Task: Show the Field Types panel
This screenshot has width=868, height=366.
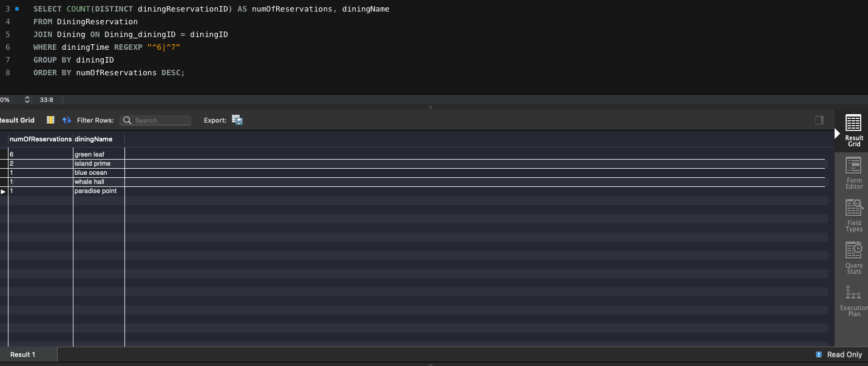Action: coord(853,215)
